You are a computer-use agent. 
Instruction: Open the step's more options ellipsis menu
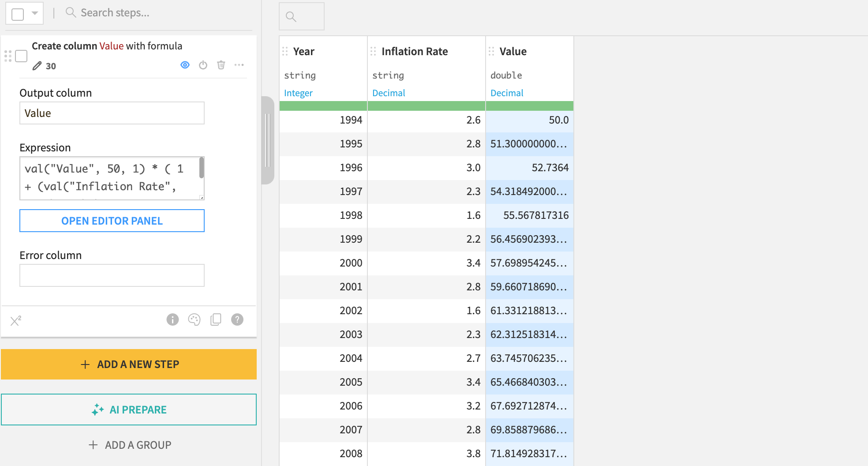click(x=239, y=65)
